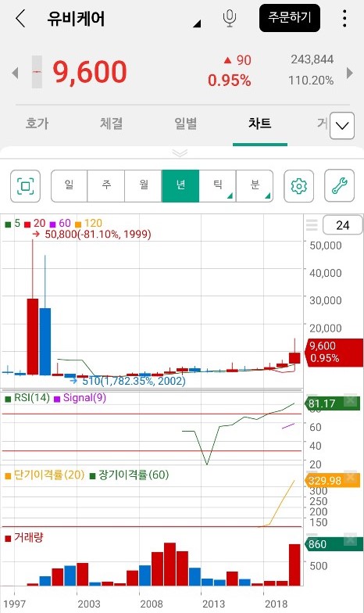Image resolution: width=364 pixels, height=613 pixels.
Task: Tap the 329.98 이격률 value tag
Action: pos(333,480)
